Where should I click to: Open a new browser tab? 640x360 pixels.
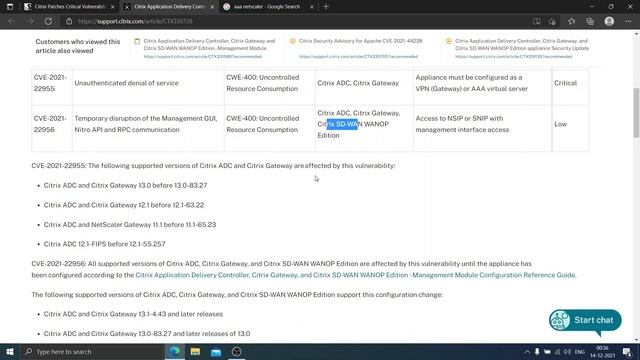(x=326, y=7)
